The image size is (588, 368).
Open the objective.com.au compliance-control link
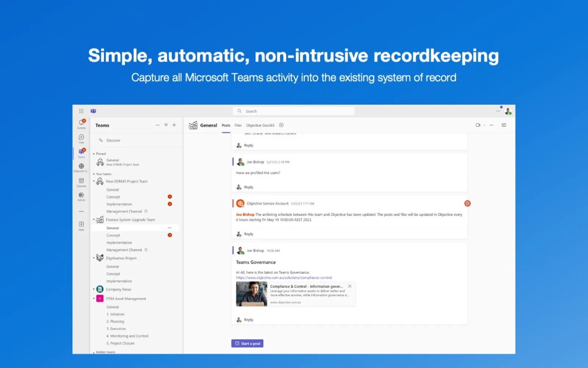(284, 278)
